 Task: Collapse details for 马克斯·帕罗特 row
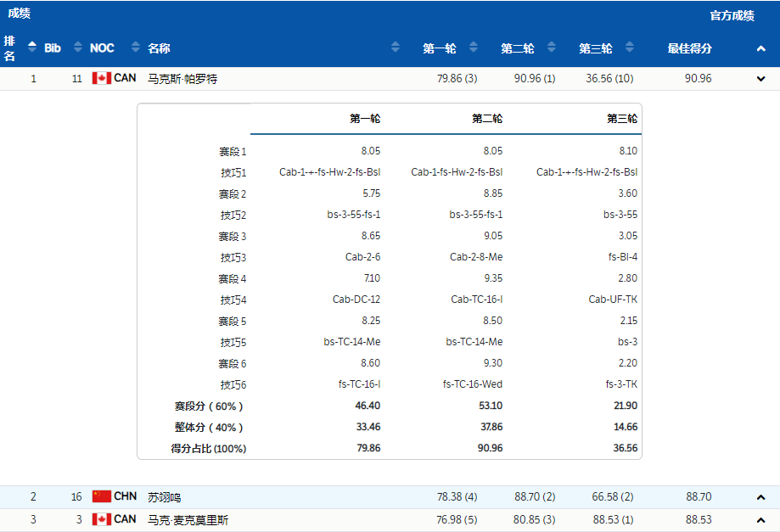click(761, 79)
